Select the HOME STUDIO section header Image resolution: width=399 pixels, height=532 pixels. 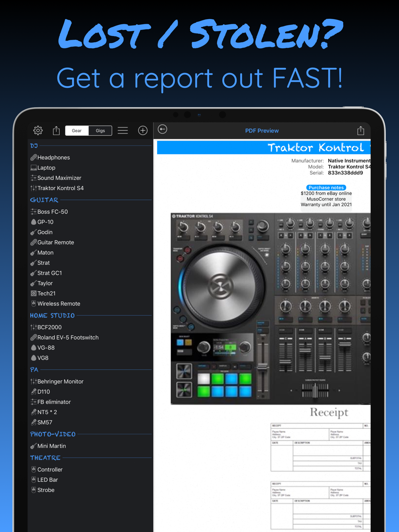tap(52, 315)
